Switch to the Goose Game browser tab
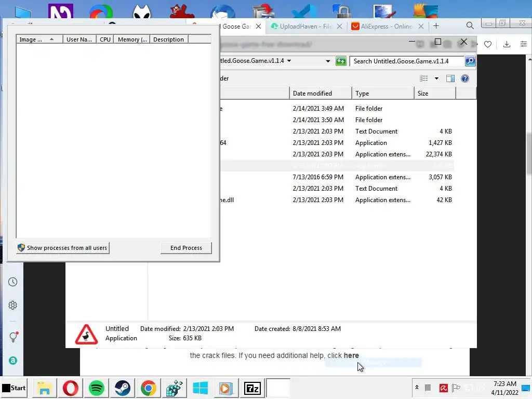 click(237, 26)
